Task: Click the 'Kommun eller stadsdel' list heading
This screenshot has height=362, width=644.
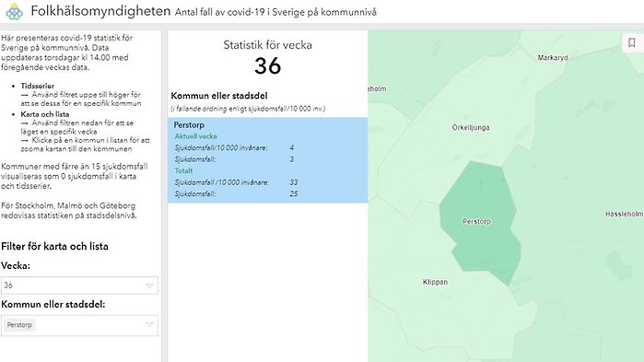Action: (x=219, y=96)
